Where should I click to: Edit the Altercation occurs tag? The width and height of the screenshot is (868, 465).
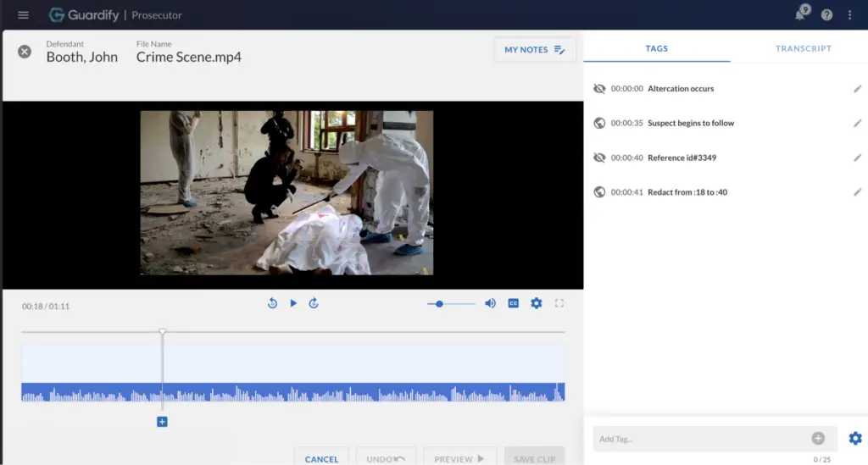point(857,88)
